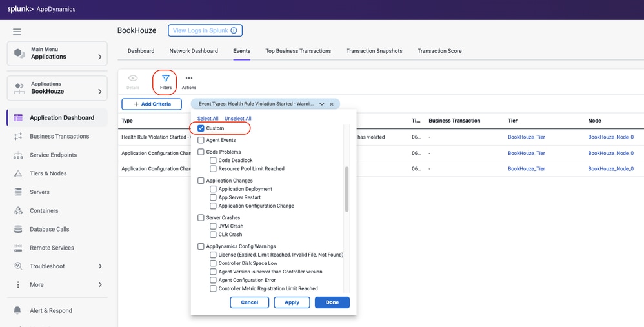Uncheck the Custom checkbox
644x327 pixels.
pyautogui.click(x=201, y=128)
